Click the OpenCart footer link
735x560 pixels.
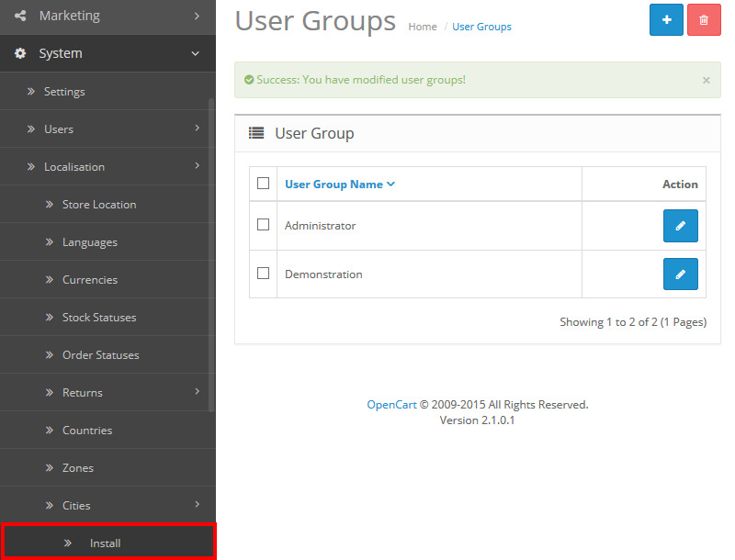click(x=392, y=404)
